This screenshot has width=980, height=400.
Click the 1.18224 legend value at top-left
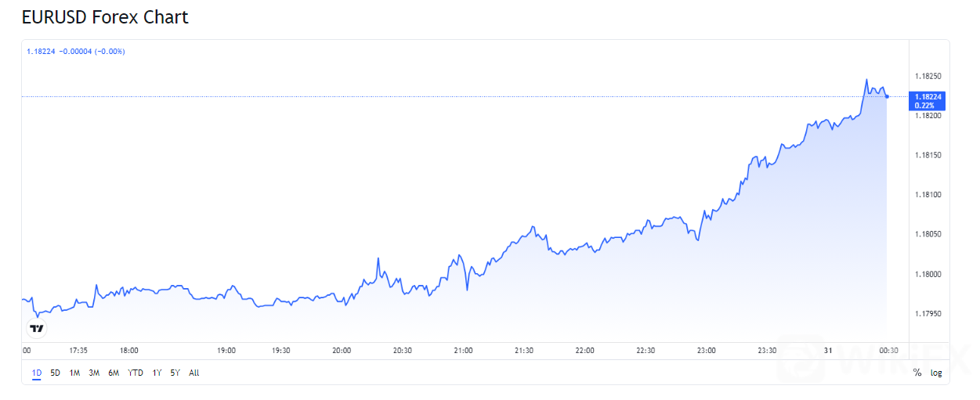click(41, 52)
